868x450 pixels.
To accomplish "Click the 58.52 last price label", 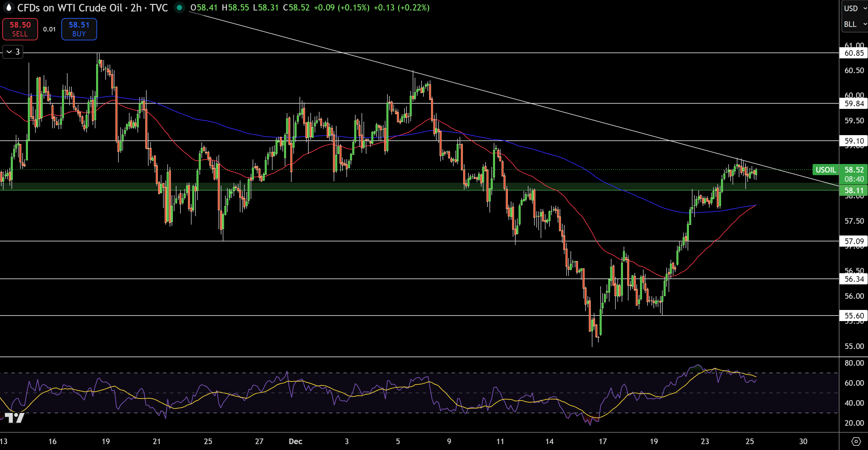I will point(854,170).
